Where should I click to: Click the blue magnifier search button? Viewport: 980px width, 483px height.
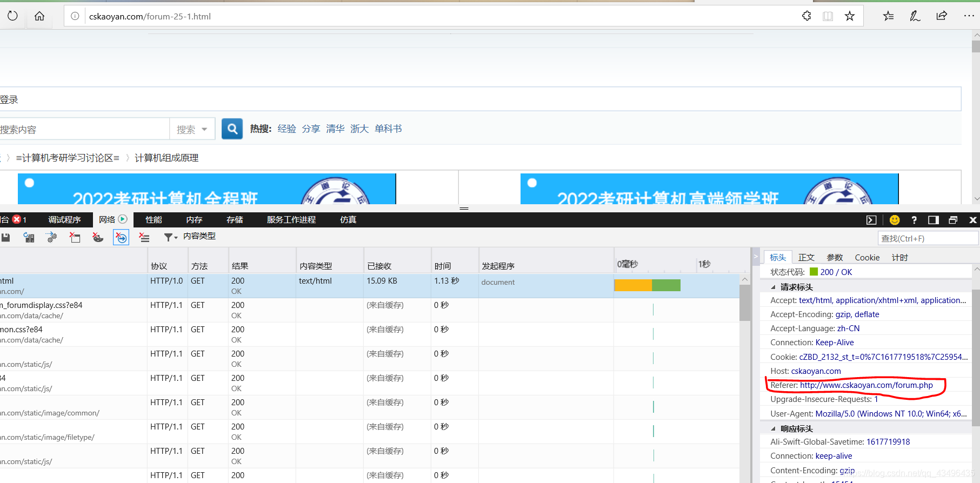(x=232, y=129)
